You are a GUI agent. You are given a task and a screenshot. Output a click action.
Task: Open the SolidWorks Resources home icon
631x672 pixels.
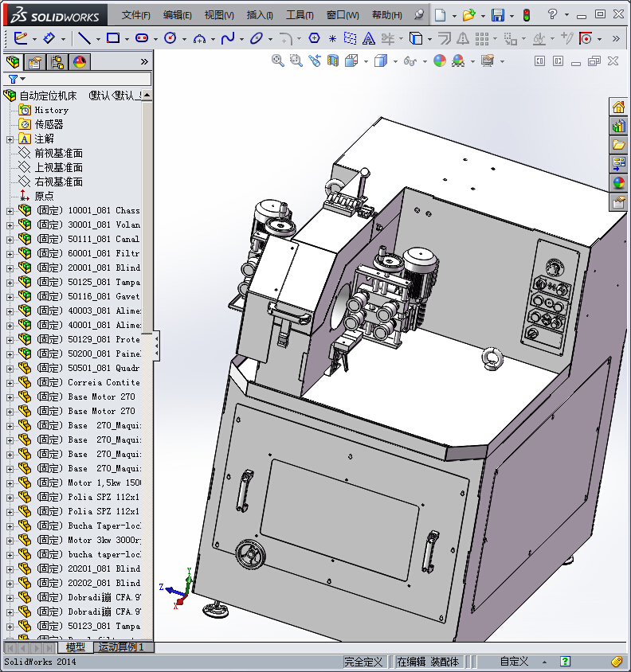(x=618, y=107)
